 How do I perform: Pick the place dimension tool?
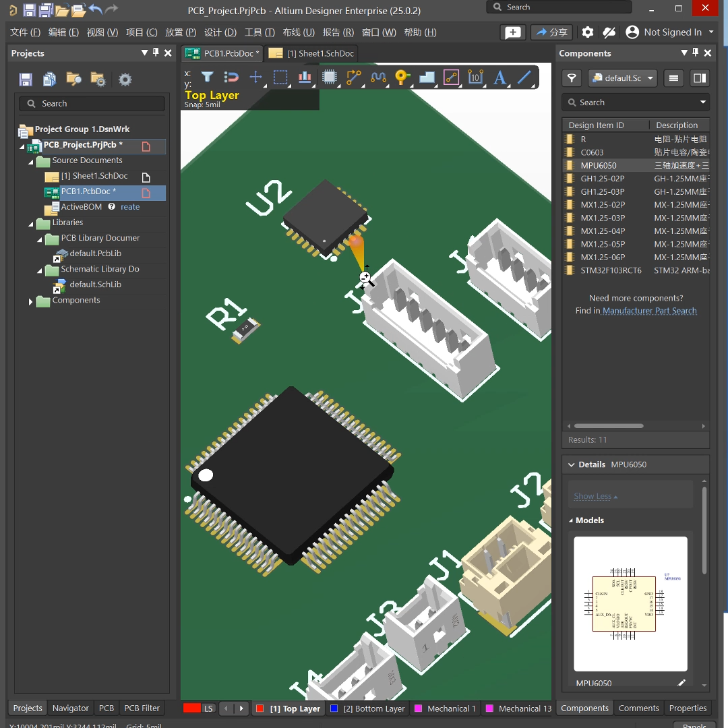475,78
